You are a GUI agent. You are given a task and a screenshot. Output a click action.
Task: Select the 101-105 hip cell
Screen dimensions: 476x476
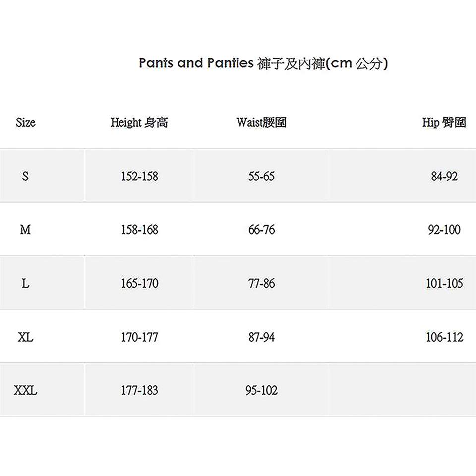point(444,284)
